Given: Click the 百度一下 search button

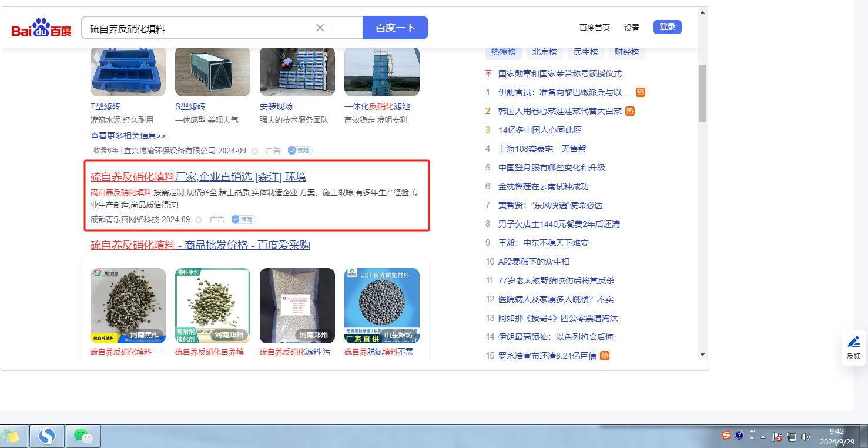Looking at the screenshot, I should click(396, 28).
